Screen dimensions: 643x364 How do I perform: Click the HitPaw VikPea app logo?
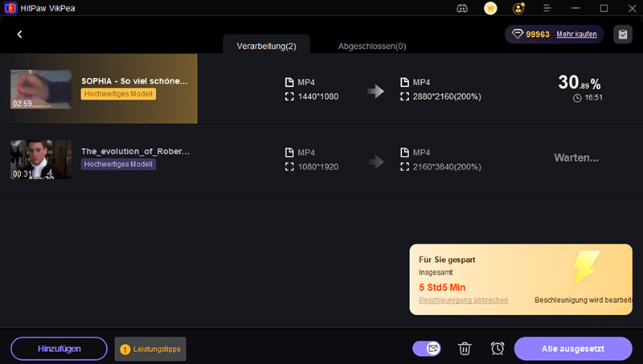coord(10,8)
